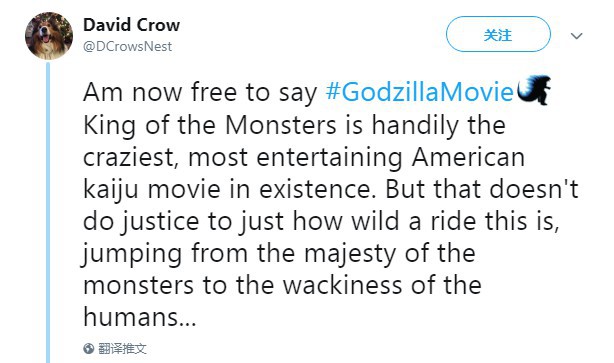Click "kaiju movie in existence" text
The height and width of the screenshot is (363, 614).
(x=227, y=189)
